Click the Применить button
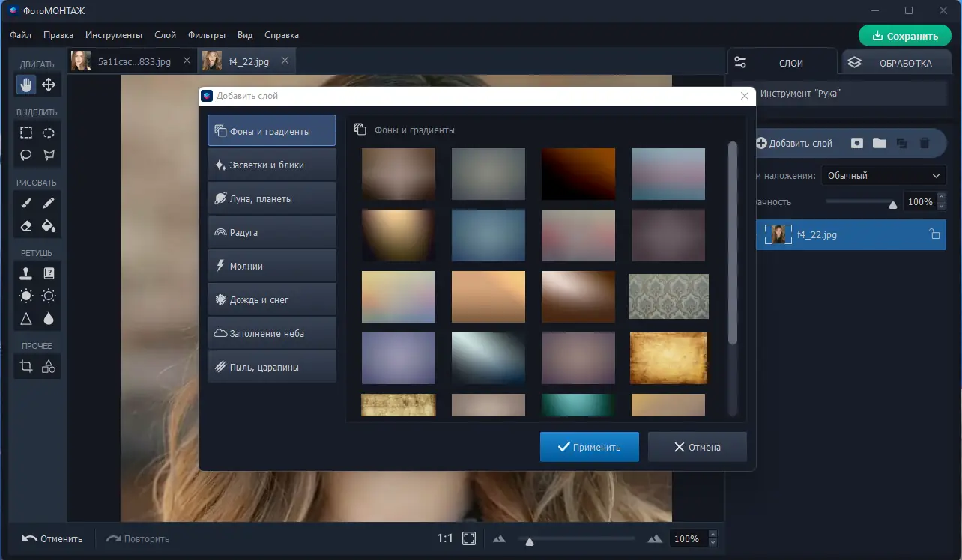The width and height of the screenshot is (962, 560). (590, 447)
